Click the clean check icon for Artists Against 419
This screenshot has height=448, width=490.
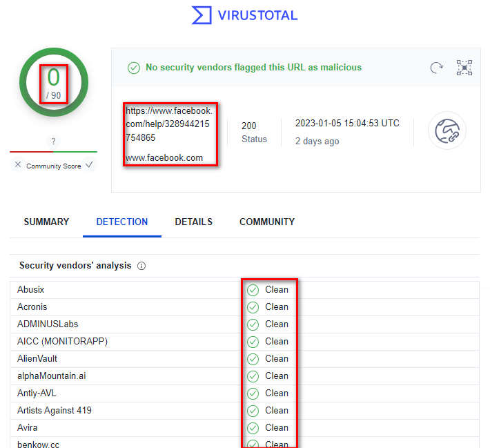click(x=253, y=411)
